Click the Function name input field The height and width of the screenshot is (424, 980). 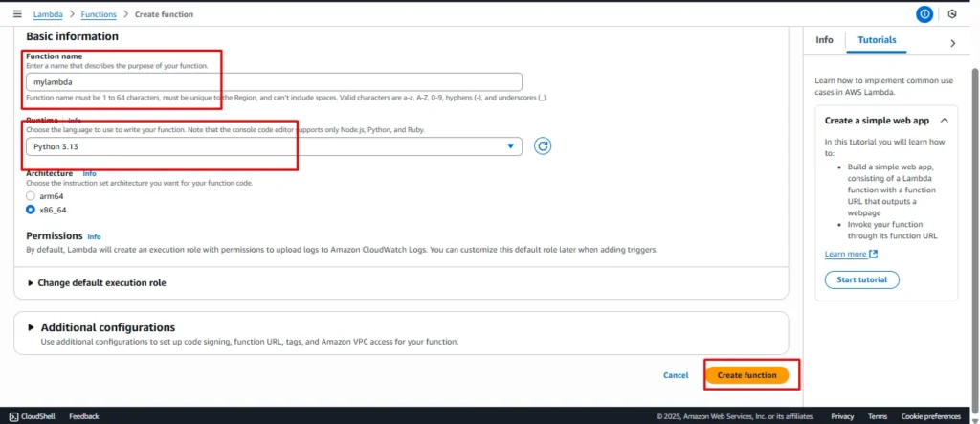[x=274, y=82]
